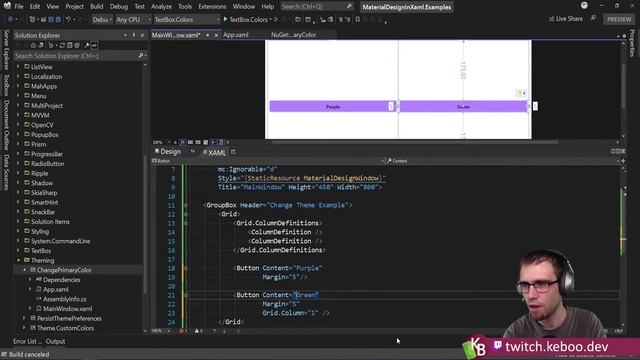Open the Analyze menu
The image size is (640, 360).
click(161, 7)
